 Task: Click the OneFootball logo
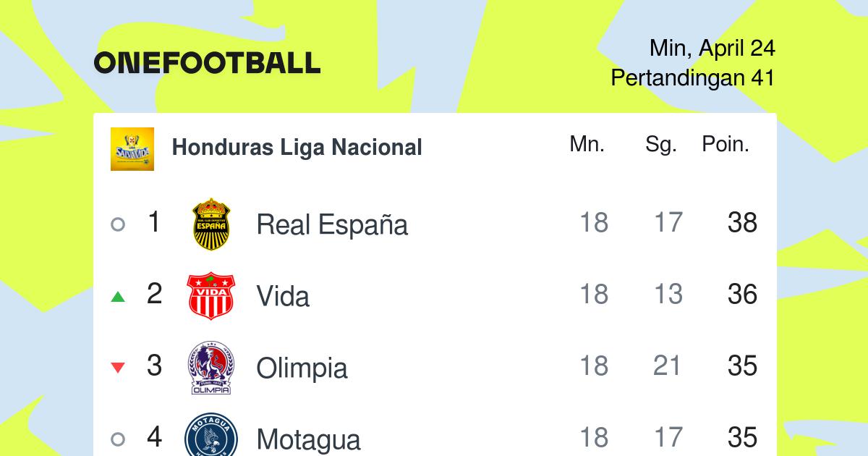207,63
